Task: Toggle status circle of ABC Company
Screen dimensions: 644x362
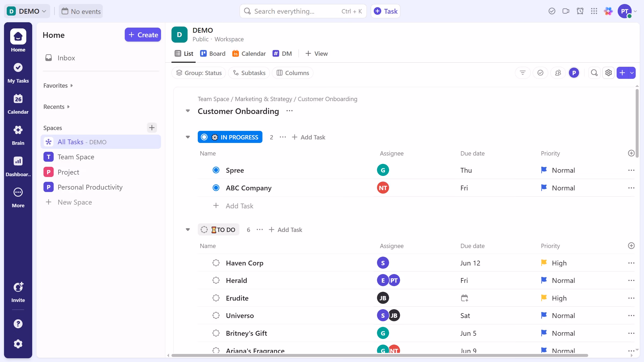Action: (216, 188)
